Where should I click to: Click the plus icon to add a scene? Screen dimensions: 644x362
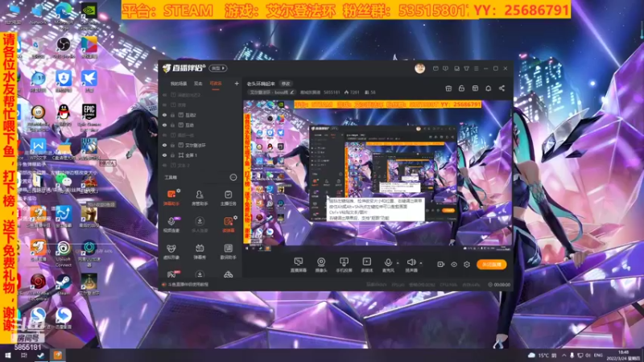pyautogui.click(x=237, y=84)
